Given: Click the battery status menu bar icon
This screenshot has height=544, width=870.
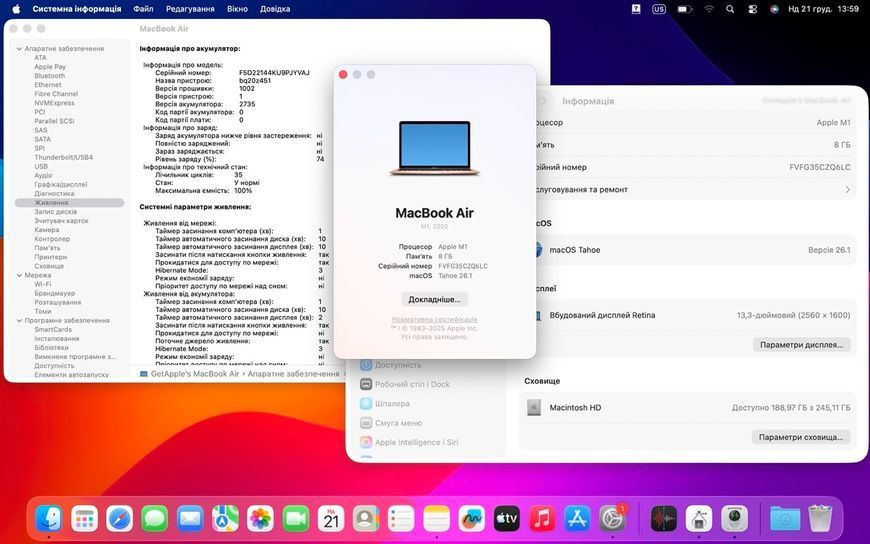Looking at the screenshot, I should 684,9.
